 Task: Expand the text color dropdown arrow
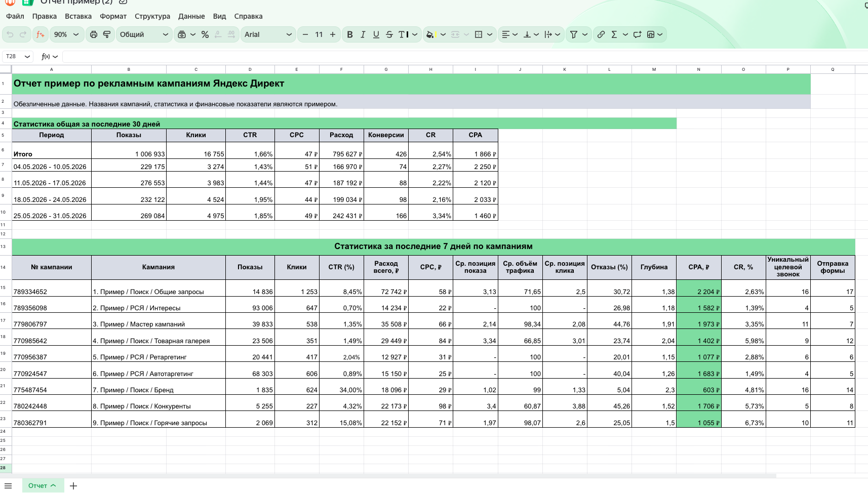pyautogui.click(x=415, y=34)
